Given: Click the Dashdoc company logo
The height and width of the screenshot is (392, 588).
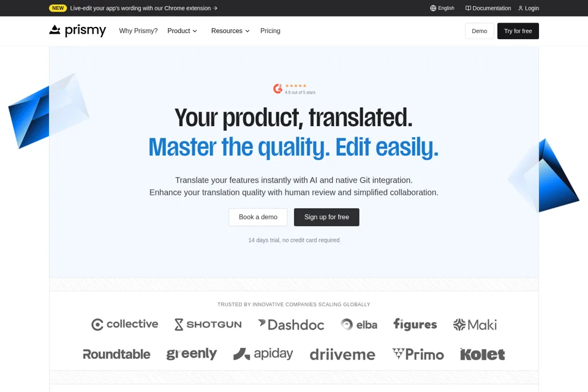Looking at the screenshot, I should [x=292, y=325].
